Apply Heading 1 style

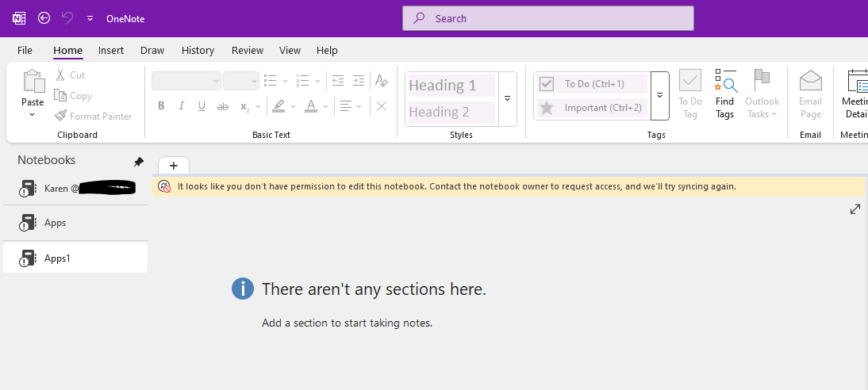[451, 85]
